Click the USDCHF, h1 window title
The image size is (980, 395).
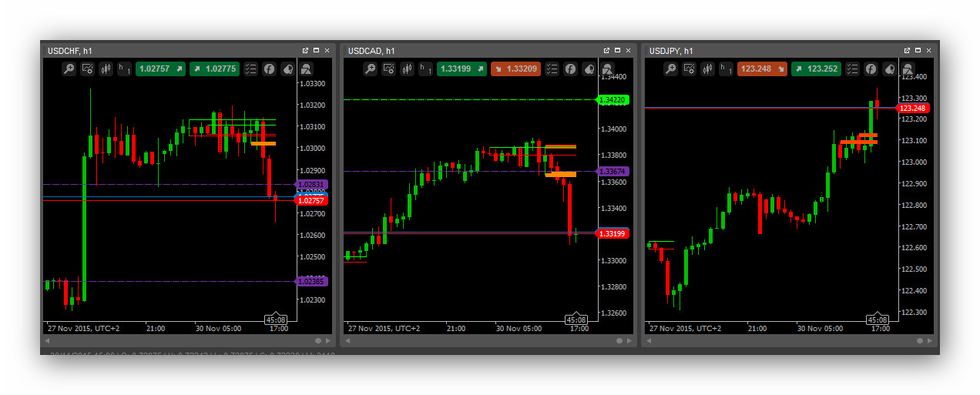(x=70, y=51)
